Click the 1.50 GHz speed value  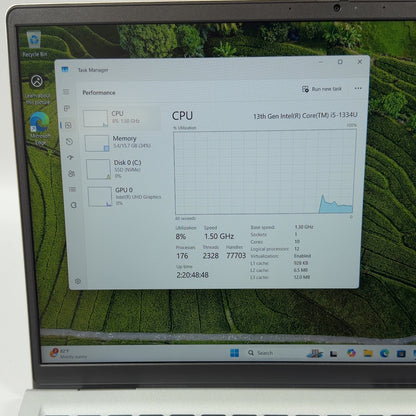point(219,236)
